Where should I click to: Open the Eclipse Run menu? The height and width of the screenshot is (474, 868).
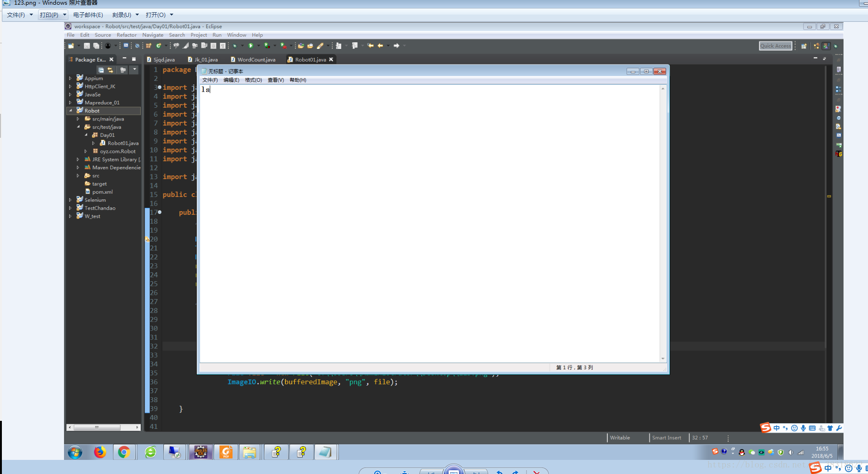217,35
